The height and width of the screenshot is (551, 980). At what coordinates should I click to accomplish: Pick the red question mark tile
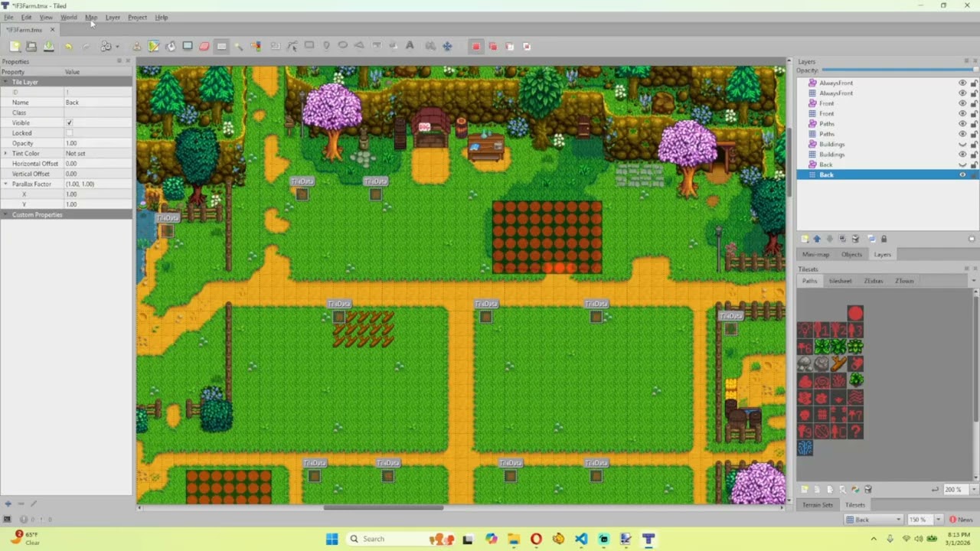tap(855, 431)
